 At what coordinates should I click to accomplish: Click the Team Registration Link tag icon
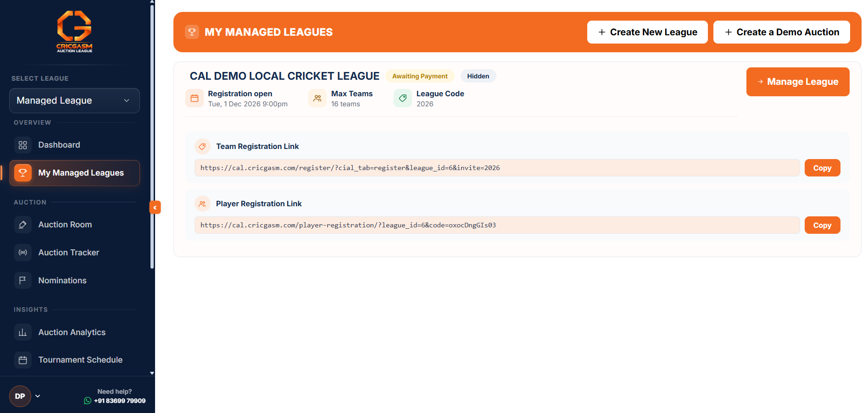pos(202,147)
